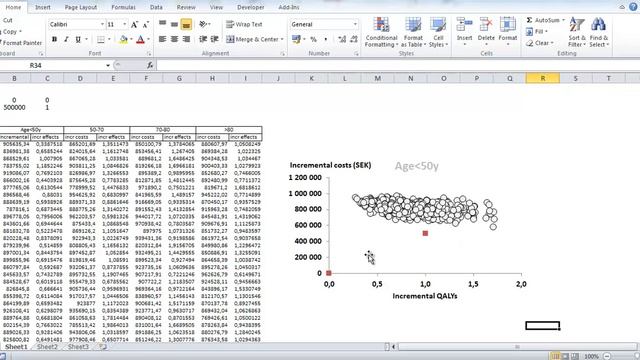Click Format cells icon
This screenshot has width=640, height=360.
click(508, 24)
